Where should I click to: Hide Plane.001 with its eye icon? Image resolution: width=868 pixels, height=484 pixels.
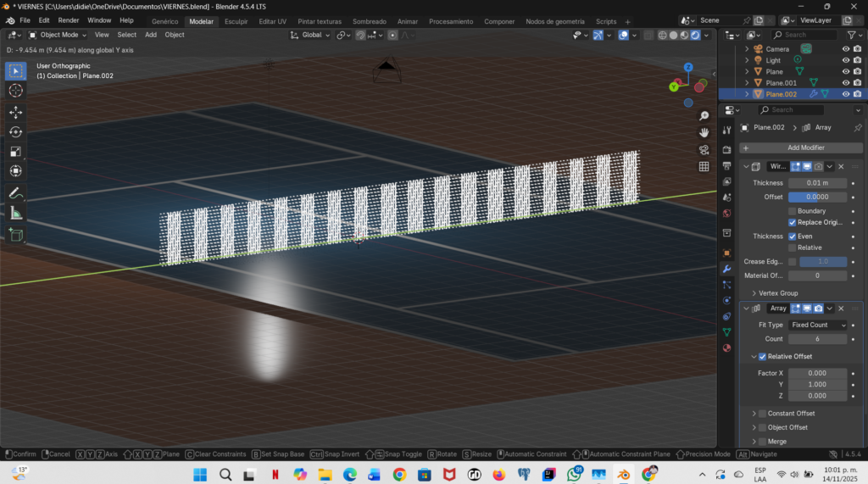(845, 83)
